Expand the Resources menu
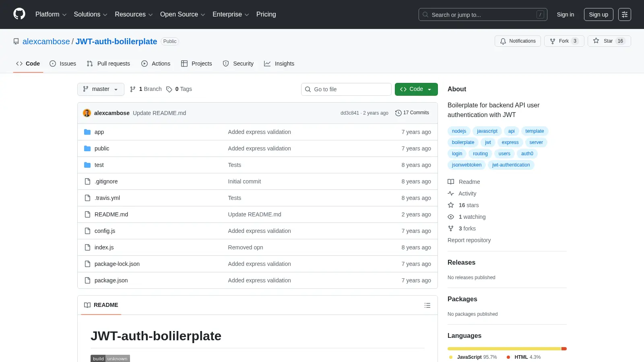This screenshot has height=362, width=644. click(134, 14)
